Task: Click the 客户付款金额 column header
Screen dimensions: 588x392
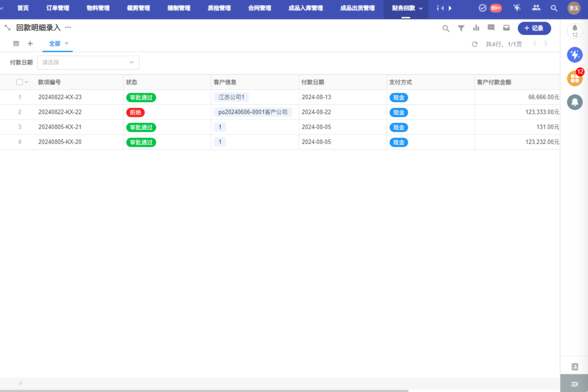Action: (494, 82)
